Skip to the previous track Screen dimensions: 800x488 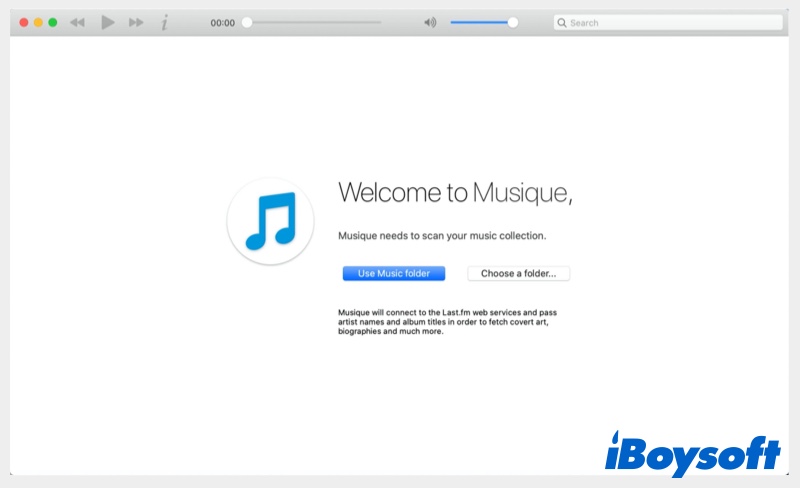point(77,22)
